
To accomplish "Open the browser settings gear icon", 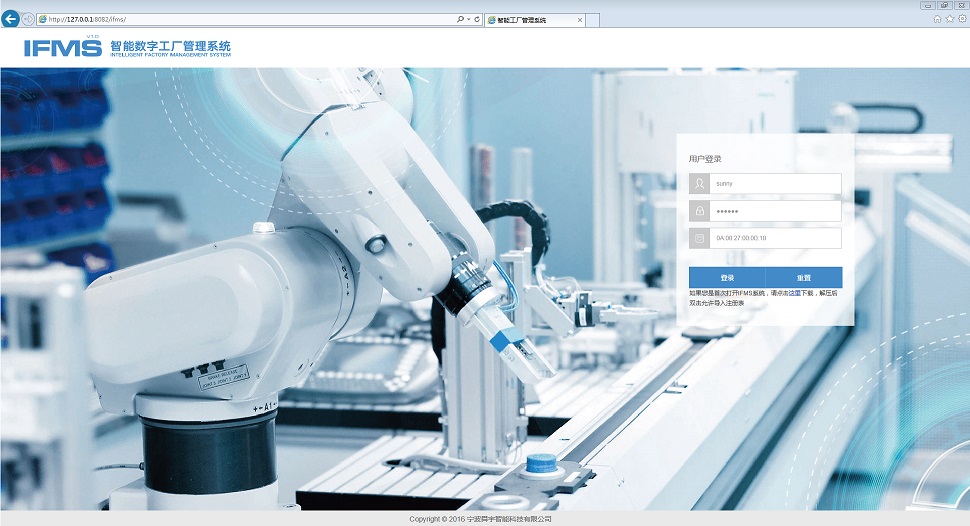I will (x=962, y=18).
